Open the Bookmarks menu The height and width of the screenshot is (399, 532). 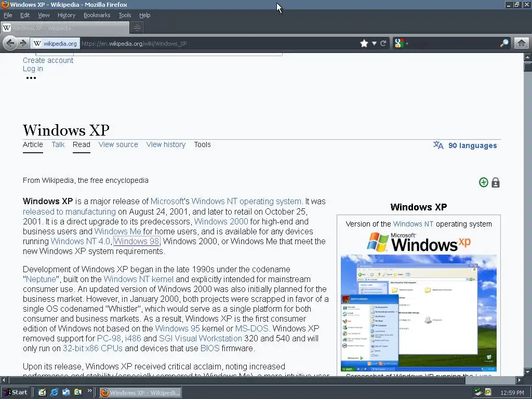(x=97, y=15)
